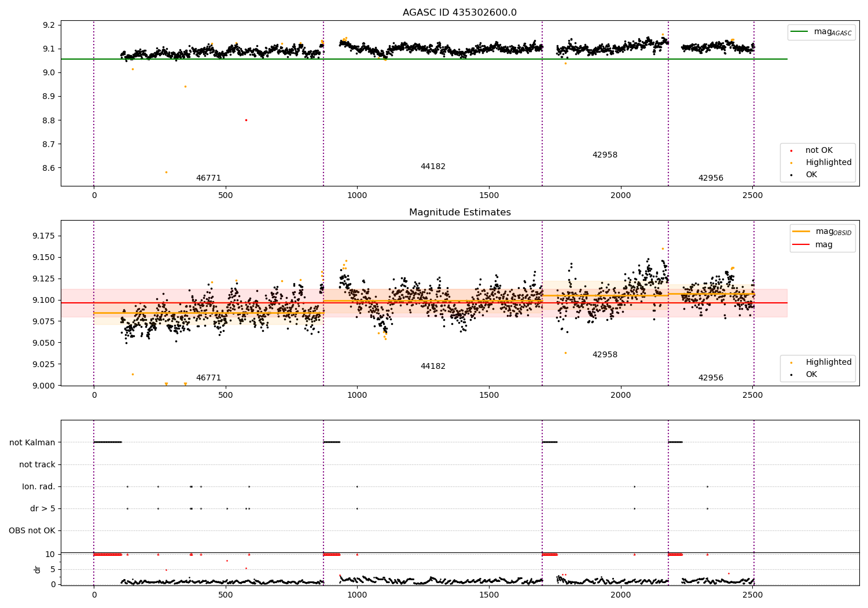Click the orange outlier point near 8.6
Viewport: 868px width, 608px height.
tap(166, 172)
